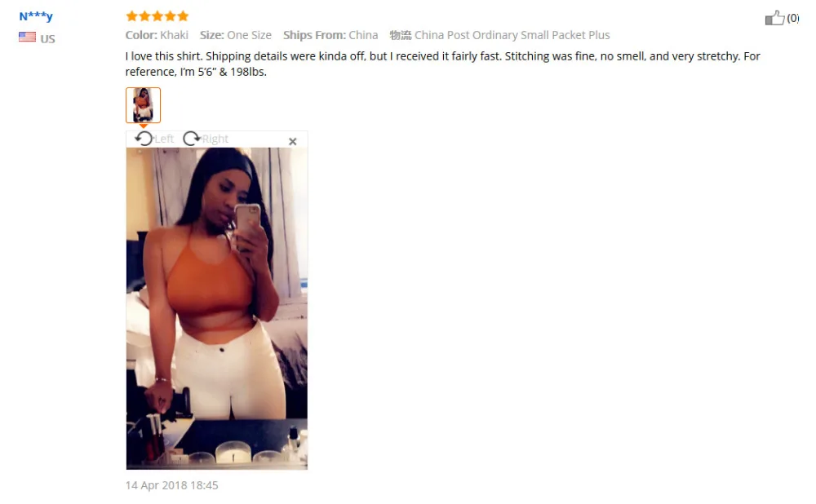Click the review date 14 Apr 2018
Image resolution: width=816 pixels, height=504 pixels.
point(171,485)
